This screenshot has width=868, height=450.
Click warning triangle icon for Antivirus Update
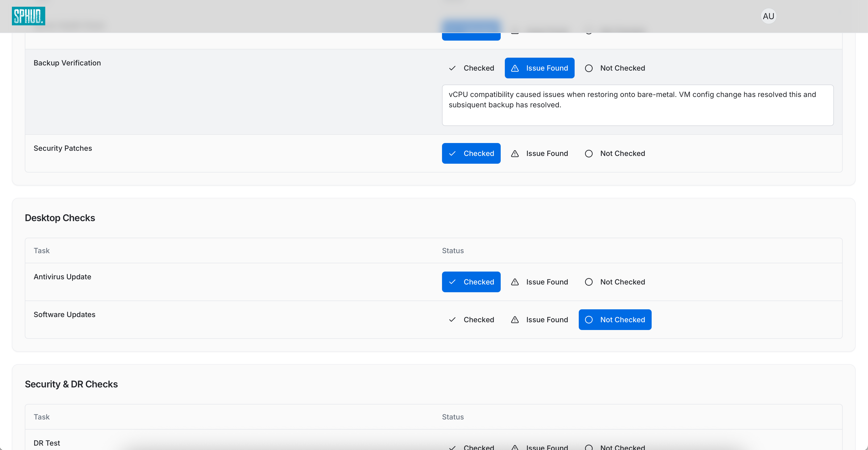(515, 282)
